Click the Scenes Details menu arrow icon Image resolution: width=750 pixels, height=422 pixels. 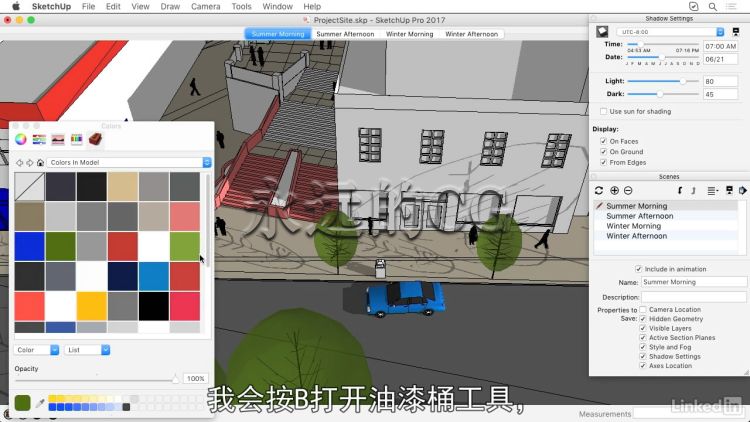742,190
